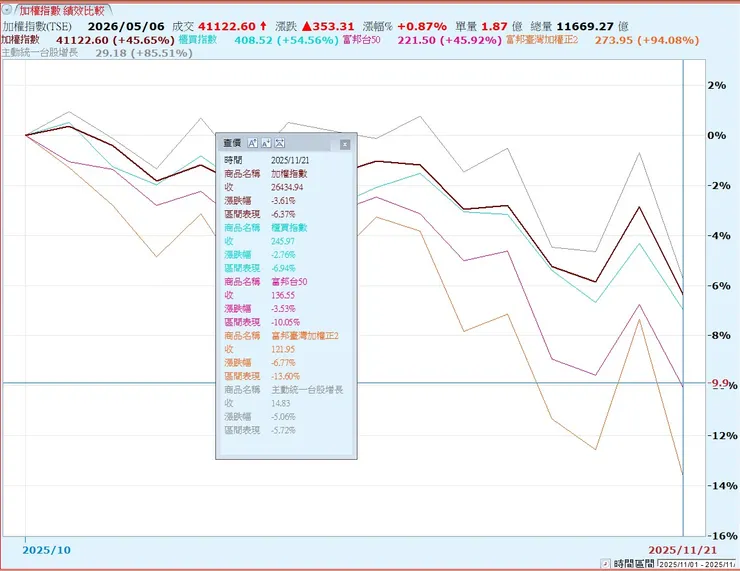The image size is (740, 571).
Task: Close the 查價 quote panel
Action: 345,144
